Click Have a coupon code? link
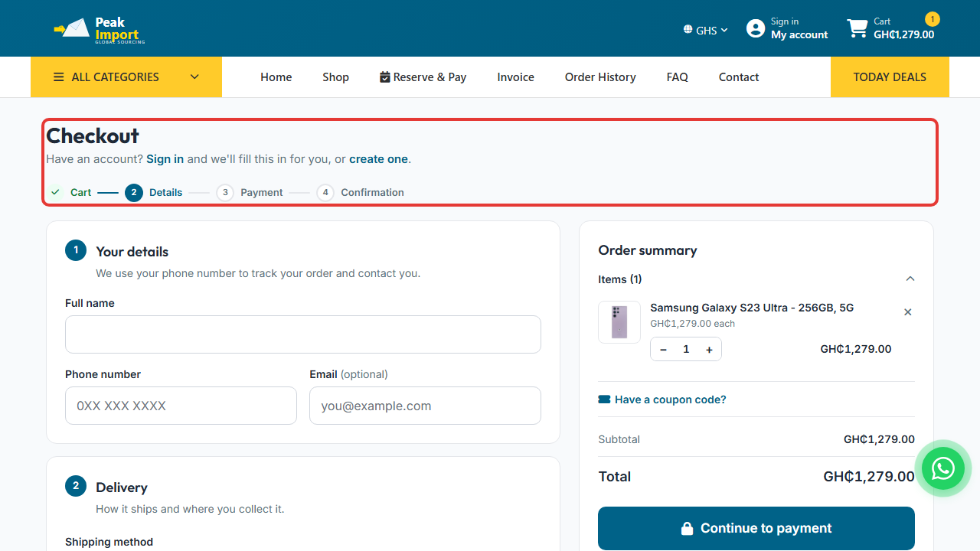The height and width of the screenshot is (551, 980). 662,399
